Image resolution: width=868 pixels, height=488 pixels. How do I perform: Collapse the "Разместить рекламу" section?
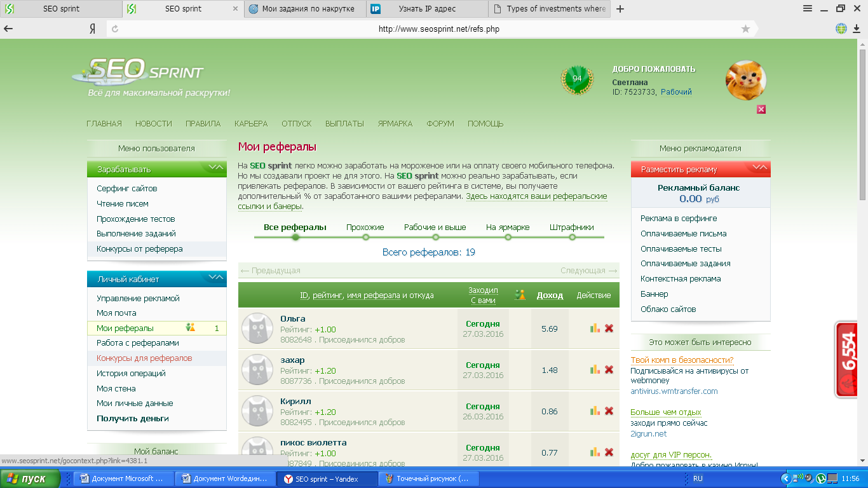click(x=759, y=168)
